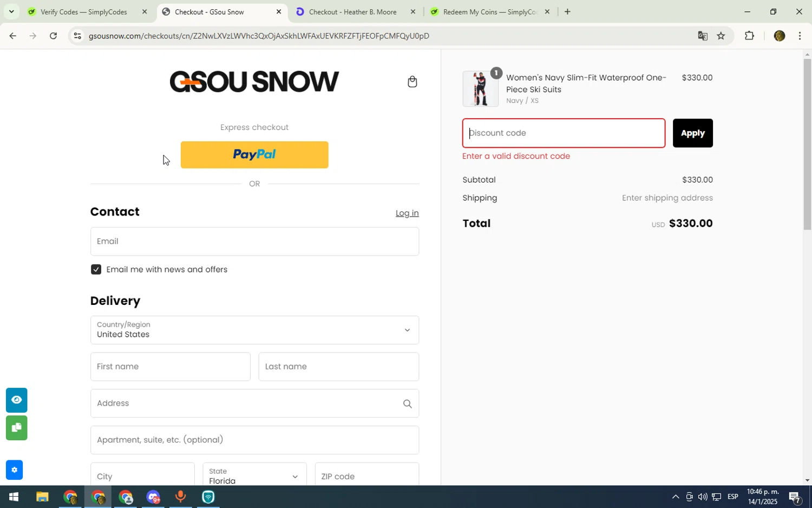This screenshot has width=812, height=508.
Task: Open the State dropdown showing Florida
Action: (x=254, y=476)
